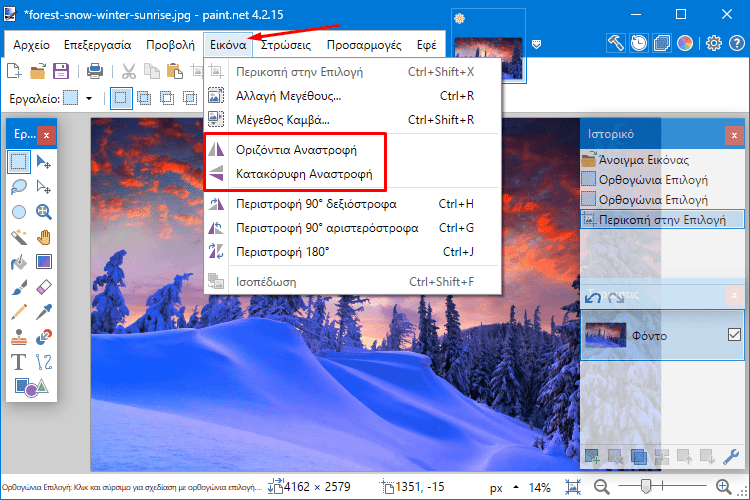The height and width of the screenshot is (500, 750).
Task: Toggle the Tools window hammer icon
Action: tap(616, 43)
